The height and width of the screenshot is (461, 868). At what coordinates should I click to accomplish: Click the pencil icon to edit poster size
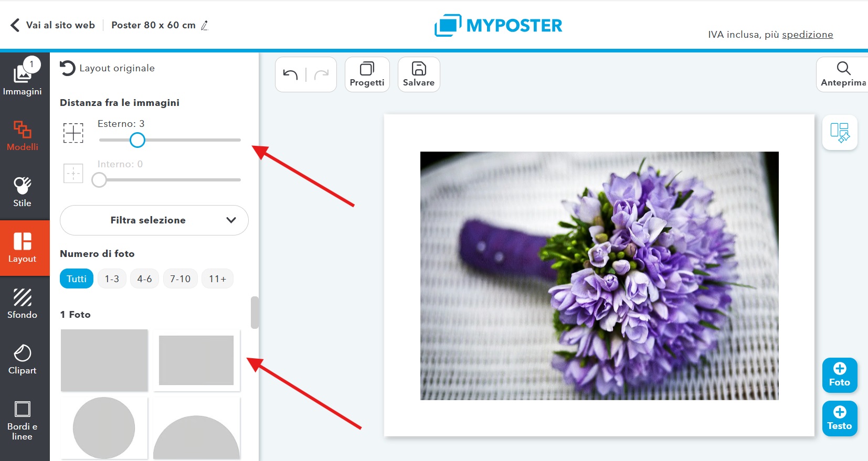(x=205, y=25)
